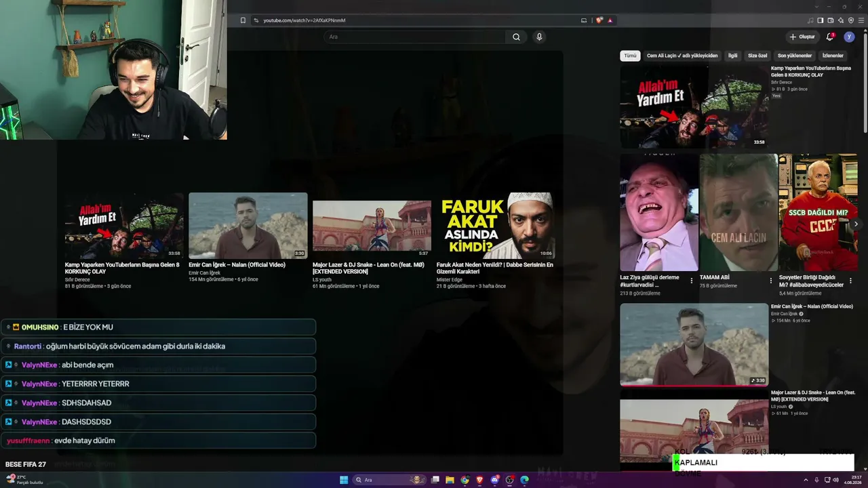The height and width of the screenshot is (488, 868).
Task: Select 'Cem Ali Laçin adlı yükleyiciden' chip
Action: pos(682,56)
